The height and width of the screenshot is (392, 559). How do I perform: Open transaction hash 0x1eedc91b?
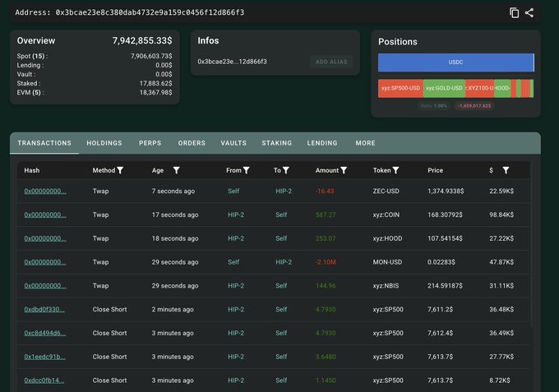(45, 357)
